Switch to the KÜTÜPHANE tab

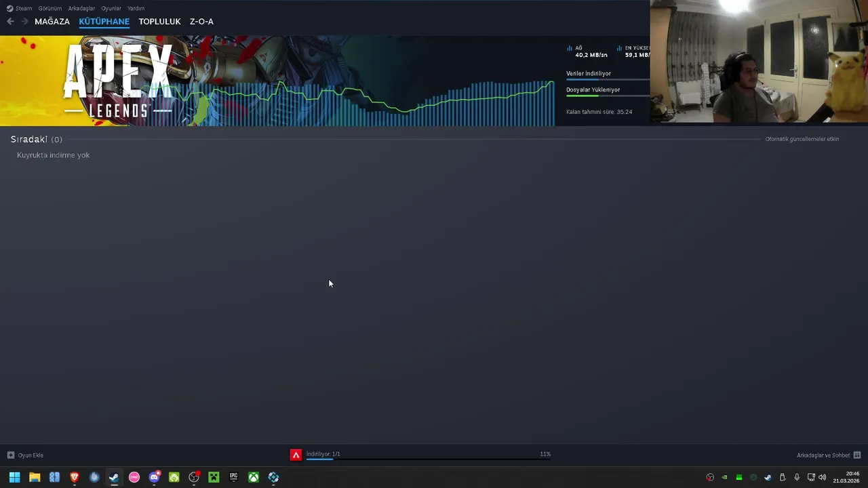tap(104, 22)
